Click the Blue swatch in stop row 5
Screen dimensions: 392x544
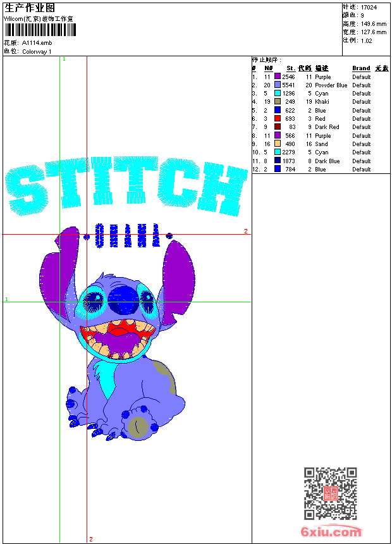(278, 110)
